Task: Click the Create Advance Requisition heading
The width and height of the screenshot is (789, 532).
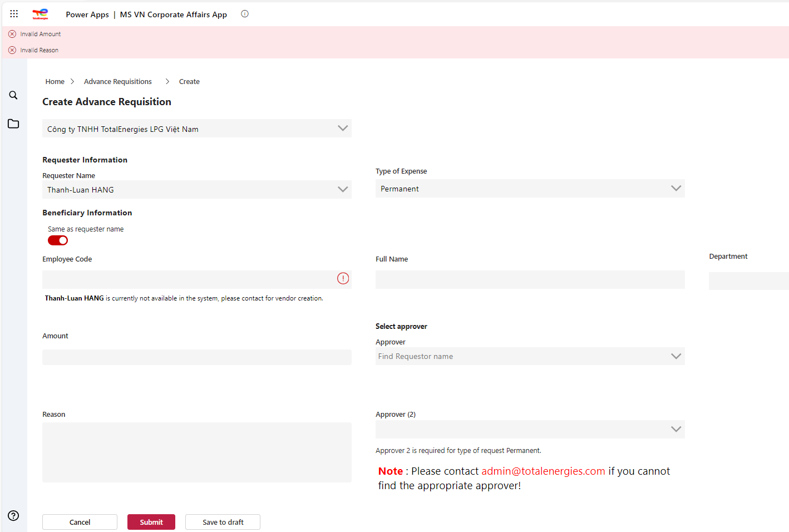Action: (107, 102)
